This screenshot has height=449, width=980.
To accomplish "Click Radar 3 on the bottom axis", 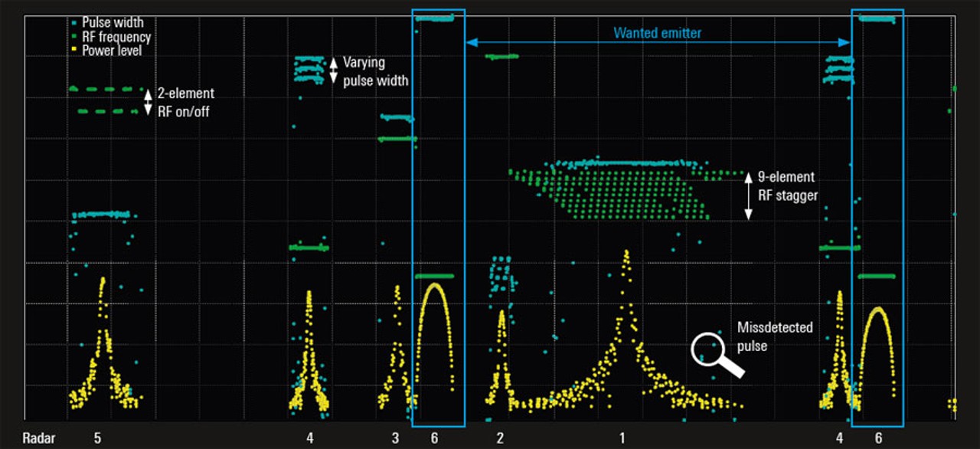I will point(395,438).
